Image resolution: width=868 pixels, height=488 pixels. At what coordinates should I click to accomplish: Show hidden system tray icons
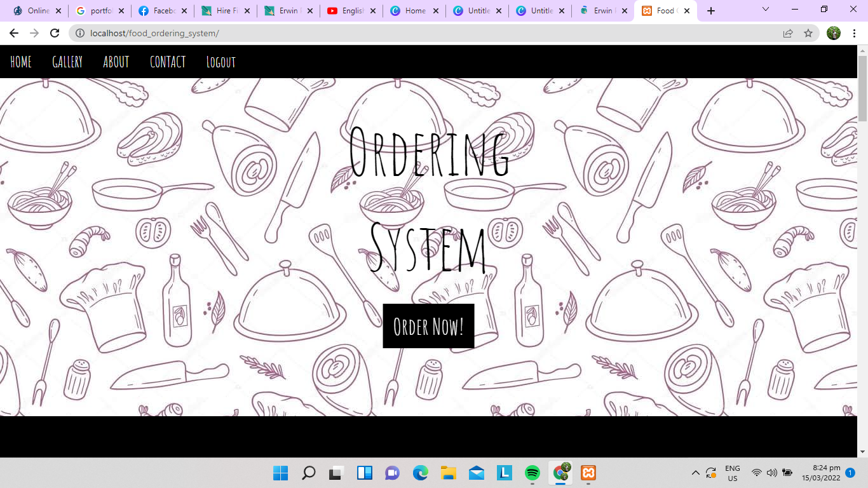tap(695, 473)
